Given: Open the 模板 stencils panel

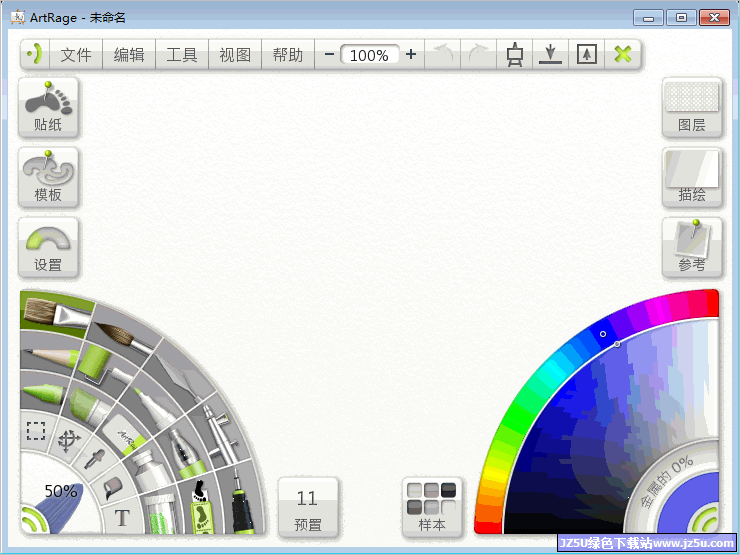Looking at the screenshot, I should coord(48,177).
